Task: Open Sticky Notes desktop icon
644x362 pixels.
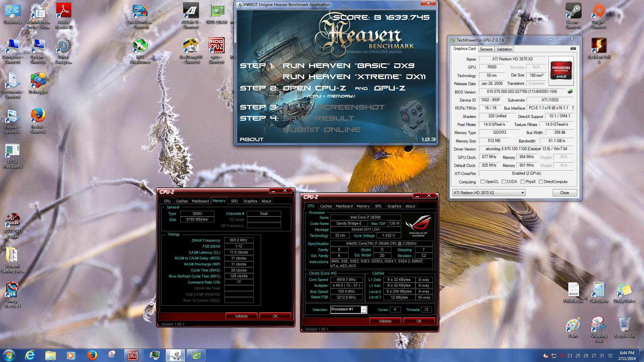Action: click(624, 293)
